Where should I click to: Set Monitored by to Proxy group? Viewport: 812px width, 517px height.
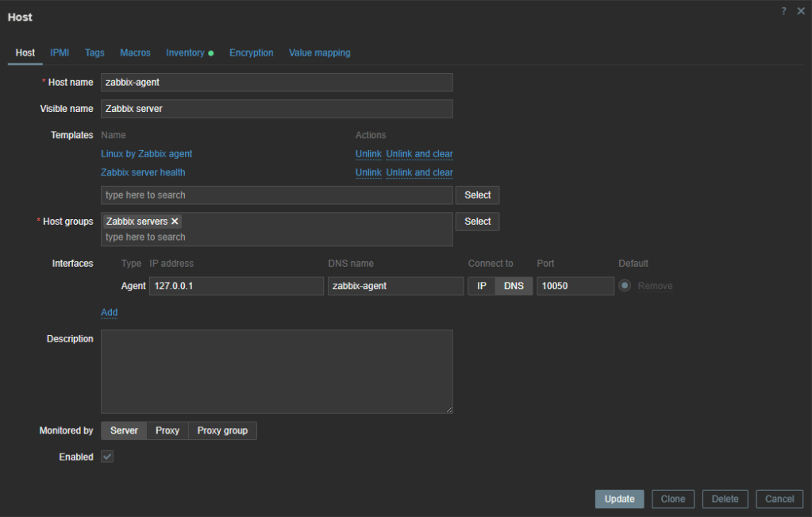pos(222,430)
